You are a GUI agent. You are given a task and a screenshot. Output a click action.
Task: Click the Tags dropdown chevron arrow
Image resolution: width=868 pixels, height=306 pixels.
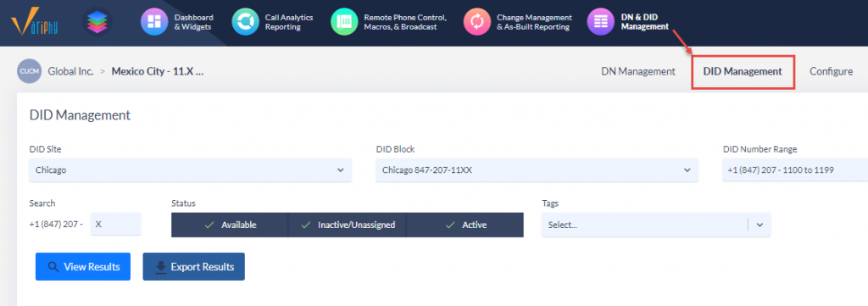coord(759,225)
